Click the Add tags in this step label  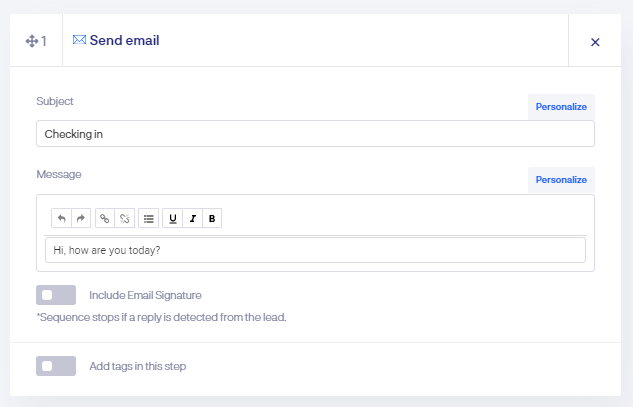pos(138,366)
